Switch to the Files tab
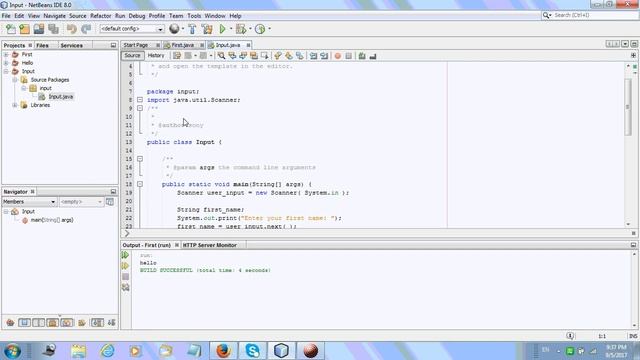The height and width of the screenshot is (360, 640). coord(42,45)
